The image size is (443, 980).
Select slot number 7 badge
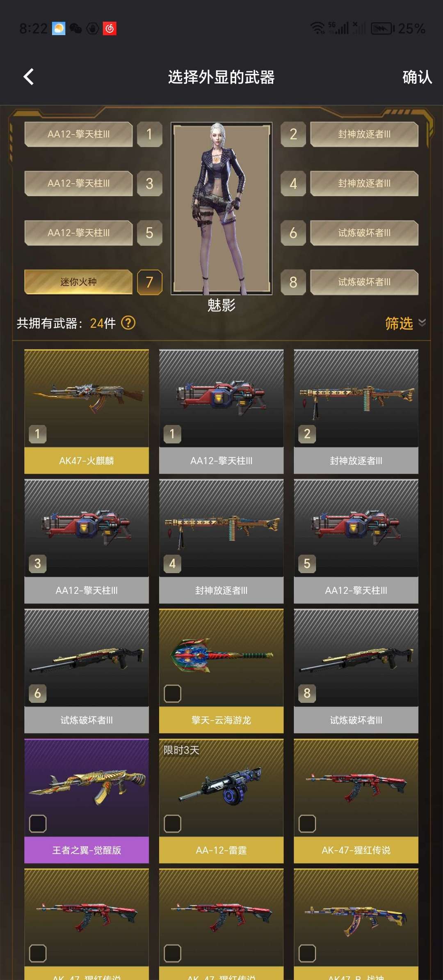pos(149,282)
